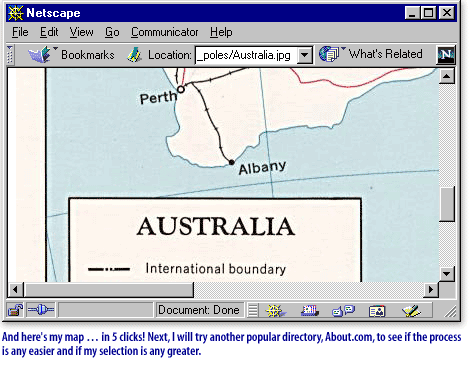Click the security padlock icon

pos(15,310)
